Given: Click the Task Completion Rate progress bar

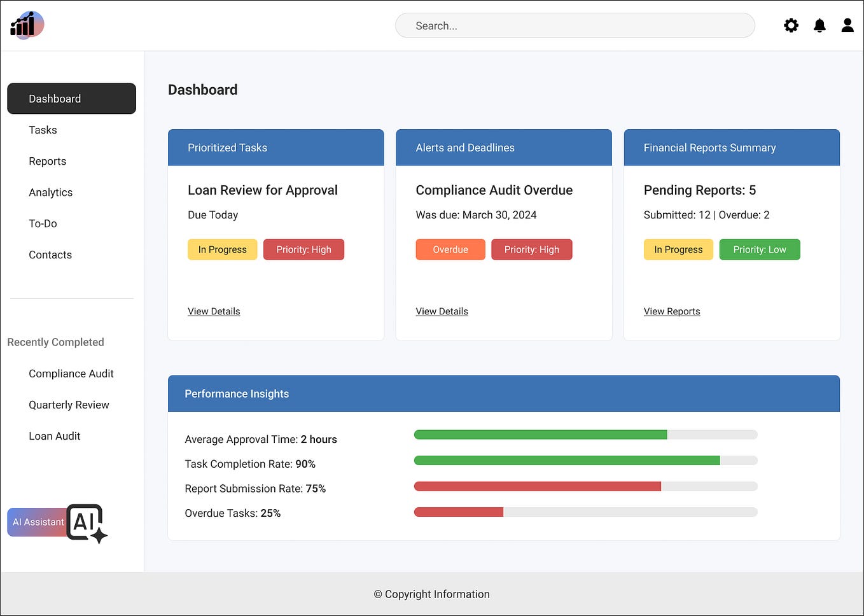Looking at the screenshot, I should [585, 460].
